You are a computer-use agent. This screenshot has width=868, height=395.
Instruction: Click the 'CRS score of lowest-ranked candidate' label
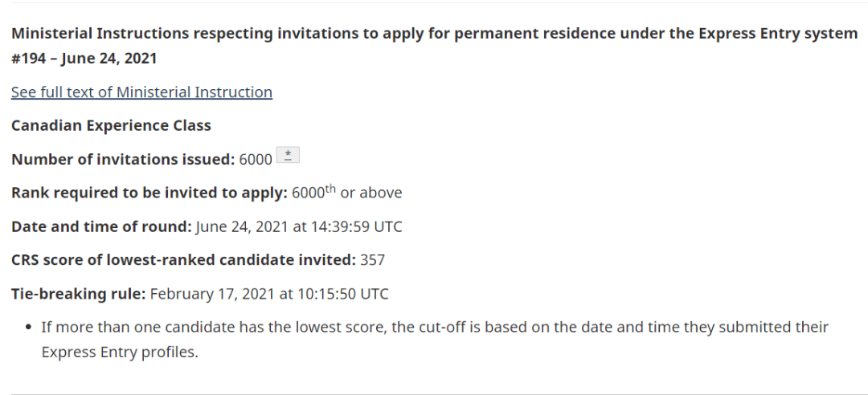coord(184,260)
